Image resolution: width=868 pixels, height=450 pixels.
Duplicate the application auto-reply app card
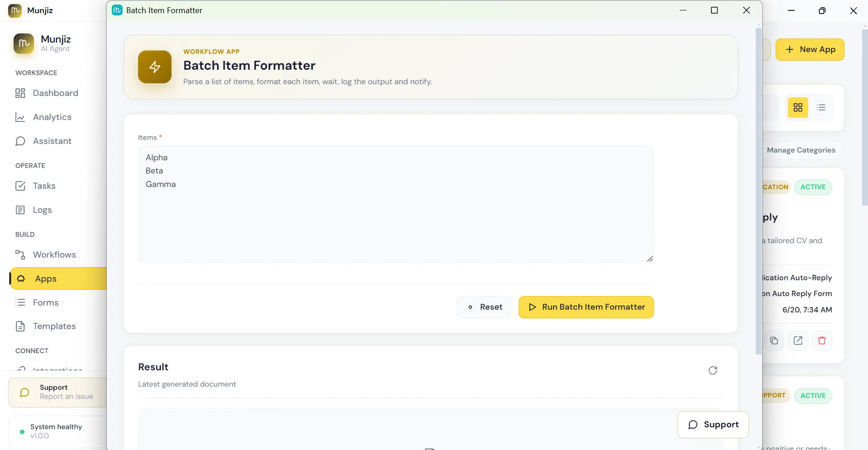tap(774, 340)
